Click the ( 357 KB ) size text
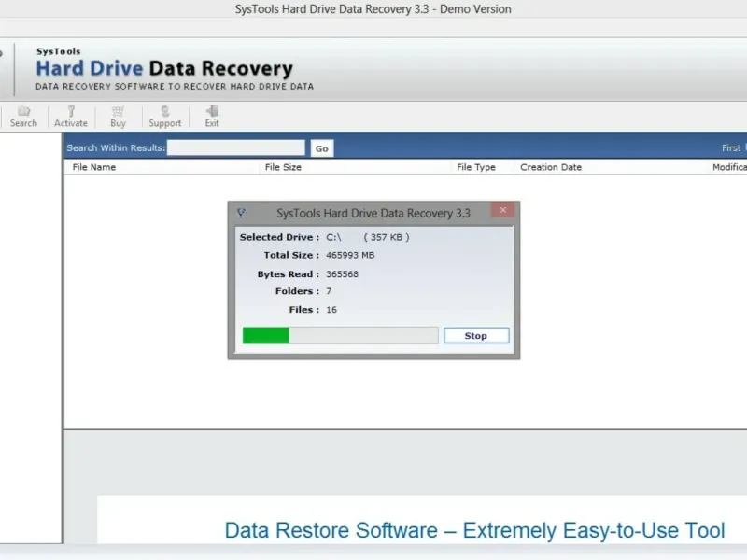 point(387,237)
